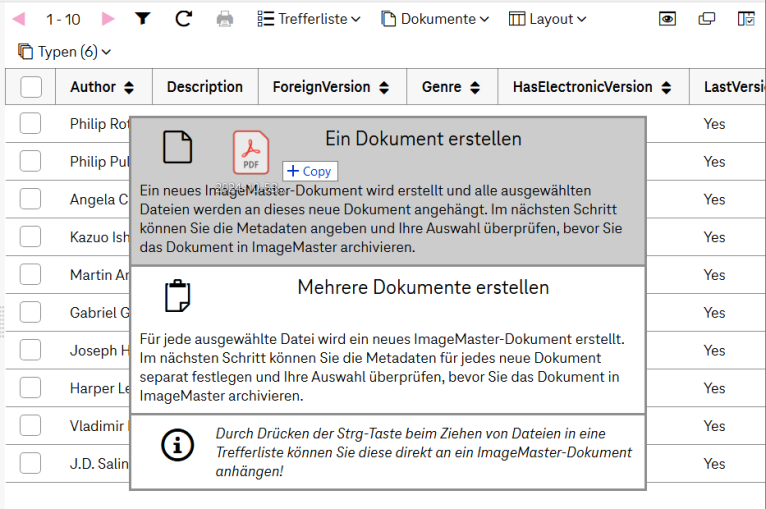Image resolution: width=766 pixels, height=509 pixels.
Task: Open the Trefferliste dropdown
Action: (309, 19)
